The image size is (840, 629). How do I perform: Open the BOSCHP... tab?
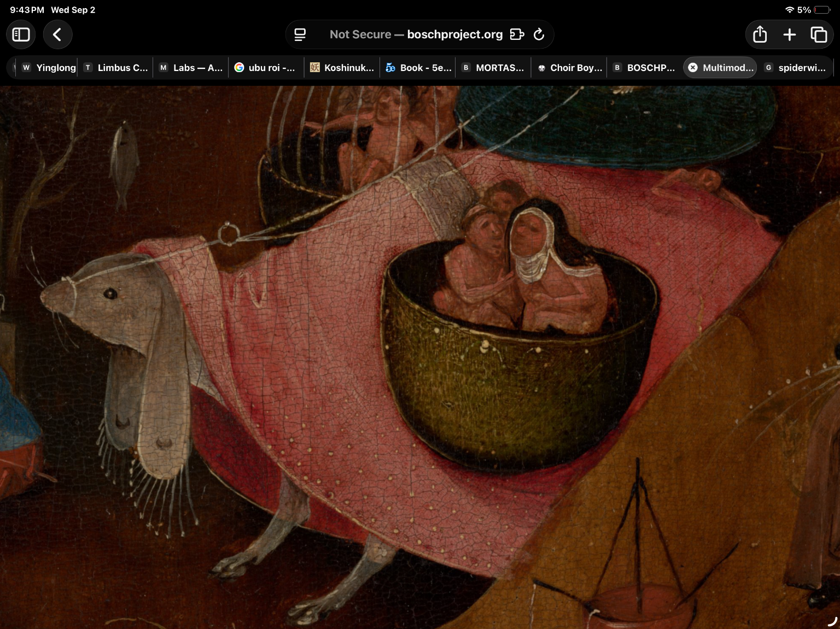pos(644,68)
